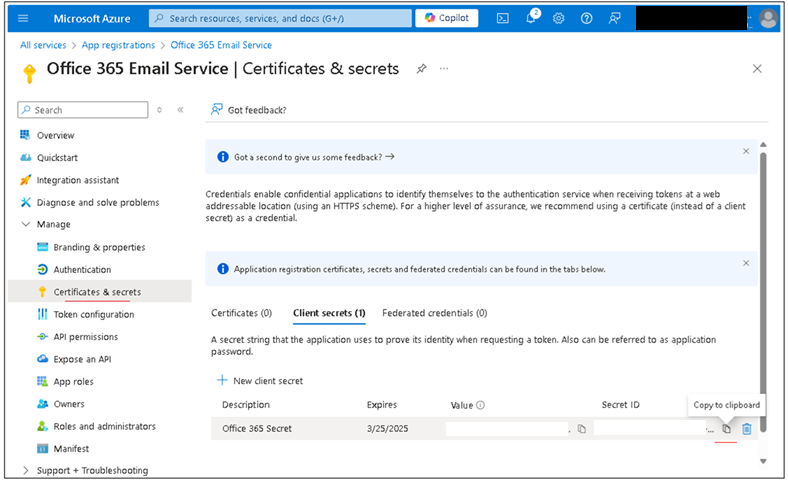788x482 pixels.
Task: Open API permissions
Action: [x=85, y=337]
